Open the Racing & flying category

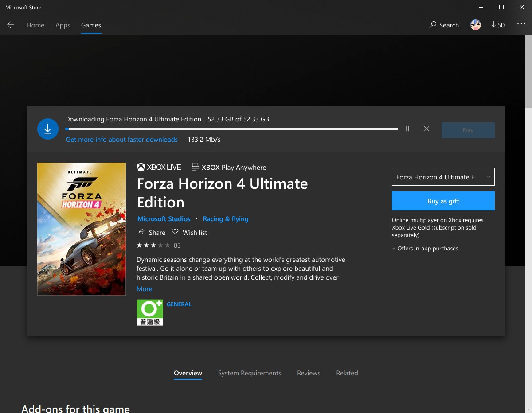pyautogui.click(x=226, y=219)
